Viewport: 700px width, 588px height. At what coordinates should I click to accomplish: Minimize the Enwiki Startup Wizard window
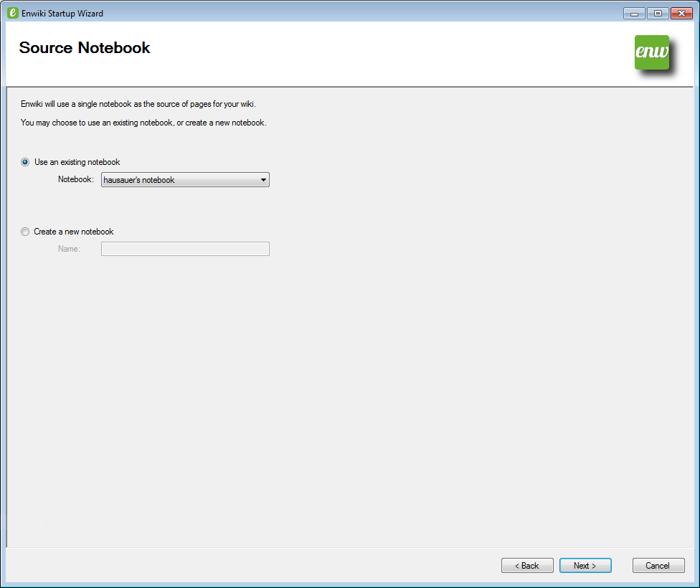(634, 14)
